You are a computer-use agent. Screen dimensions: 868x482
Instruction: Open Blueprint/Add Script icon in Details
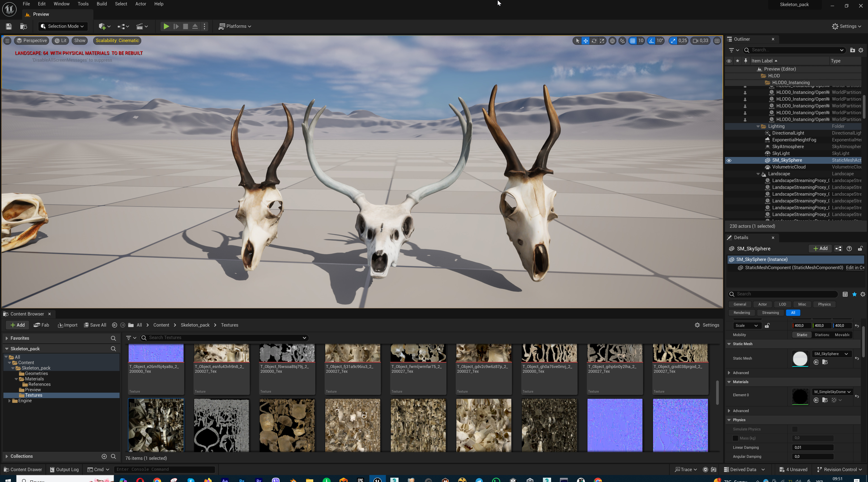coord(838,249)
